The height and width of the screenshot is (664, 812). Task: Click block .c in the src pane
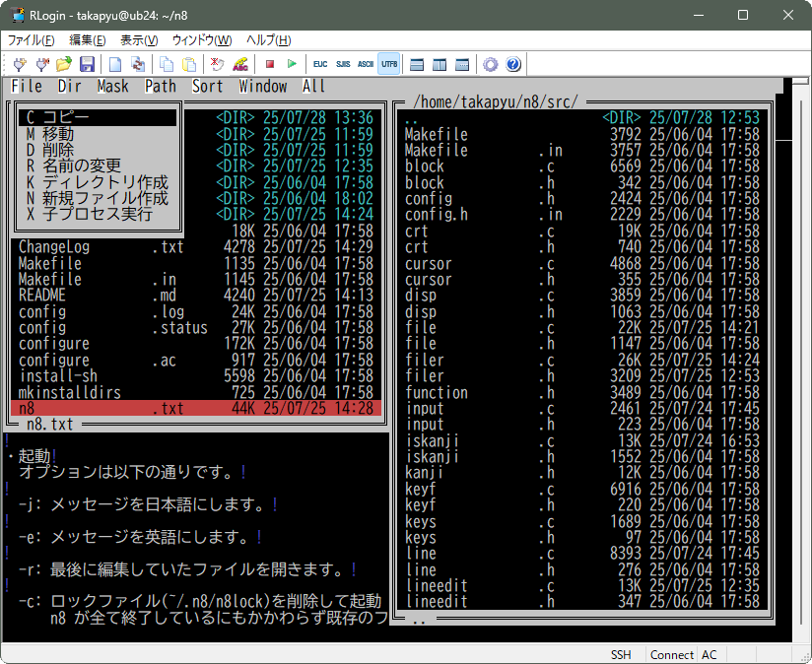point(582,166)
